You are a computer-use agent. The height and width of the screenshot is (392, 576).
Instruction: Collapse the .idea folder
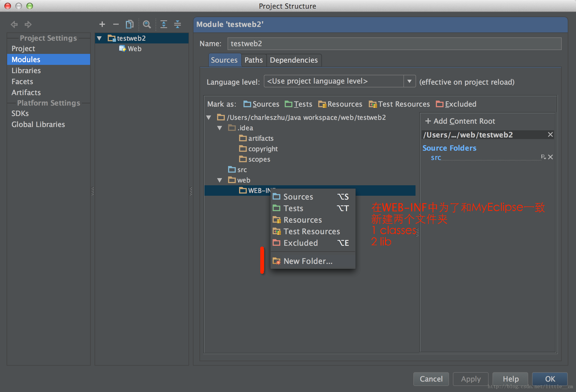(220, 128)
